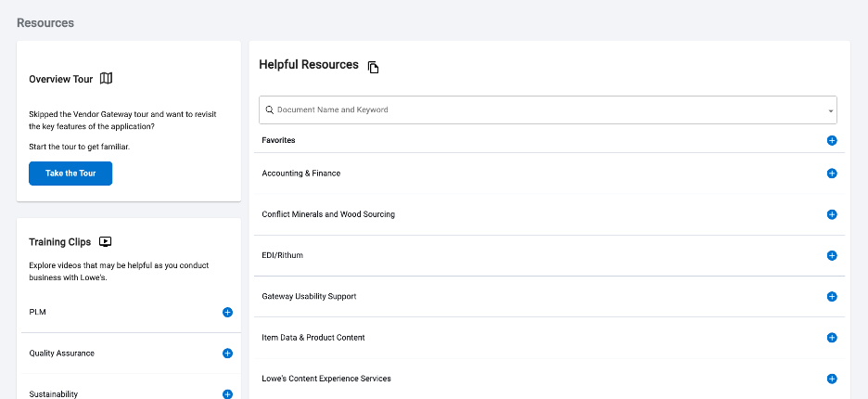Select Item Data & Product Content label
Viewport: 868px width, 399px height.
[313, 338]
